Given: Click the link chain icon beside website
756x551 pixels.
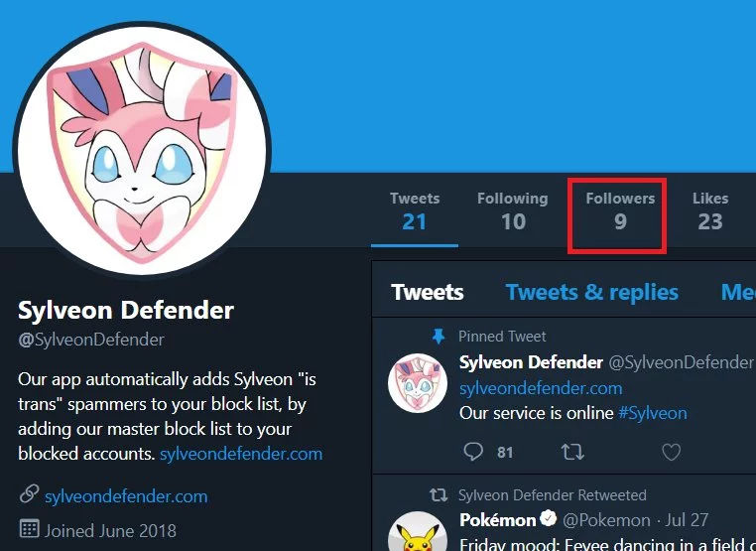Looking at the screenshot, I should 29,494.
